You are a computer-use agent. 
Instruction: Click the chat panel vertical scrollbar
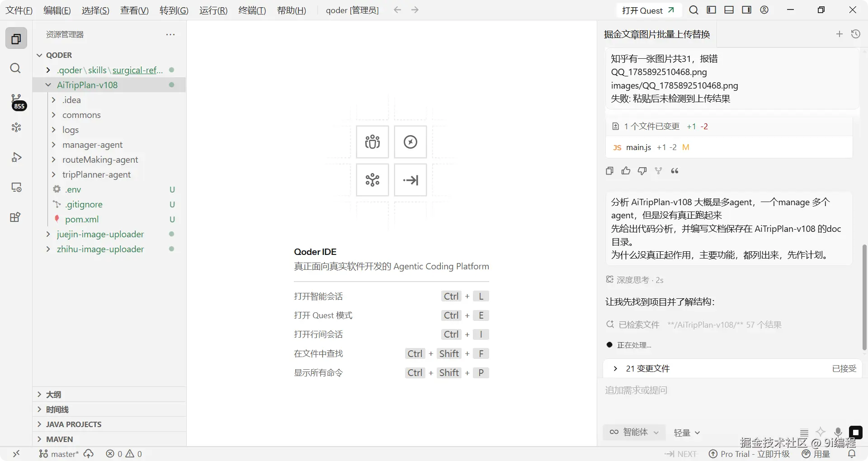point(864,297)
